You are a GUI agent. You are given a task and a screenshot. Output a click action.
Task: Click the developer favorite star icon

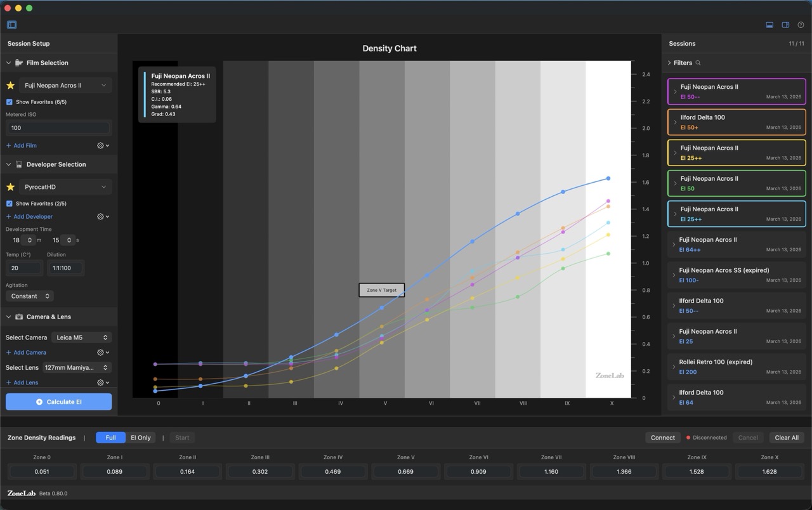tap(10, 187)
